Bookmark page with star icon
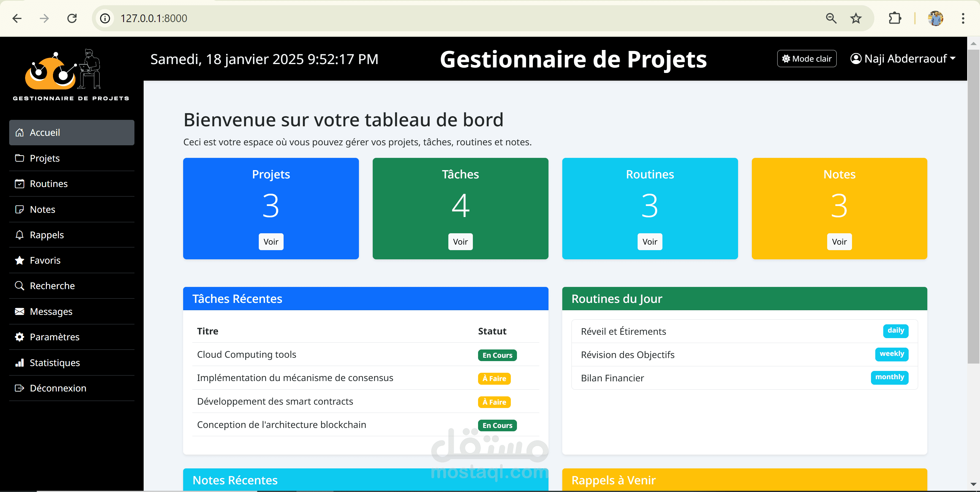 856,18
